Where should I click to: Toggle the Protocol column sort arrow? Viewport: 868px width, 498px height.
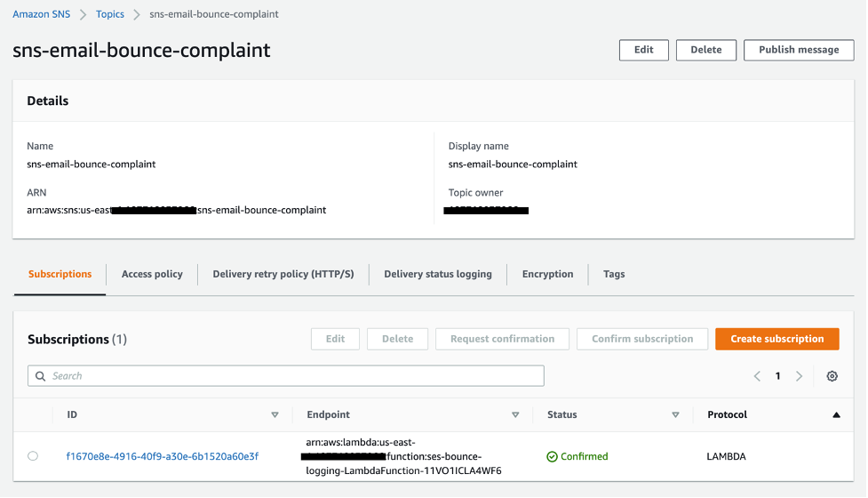pos(836,415)
